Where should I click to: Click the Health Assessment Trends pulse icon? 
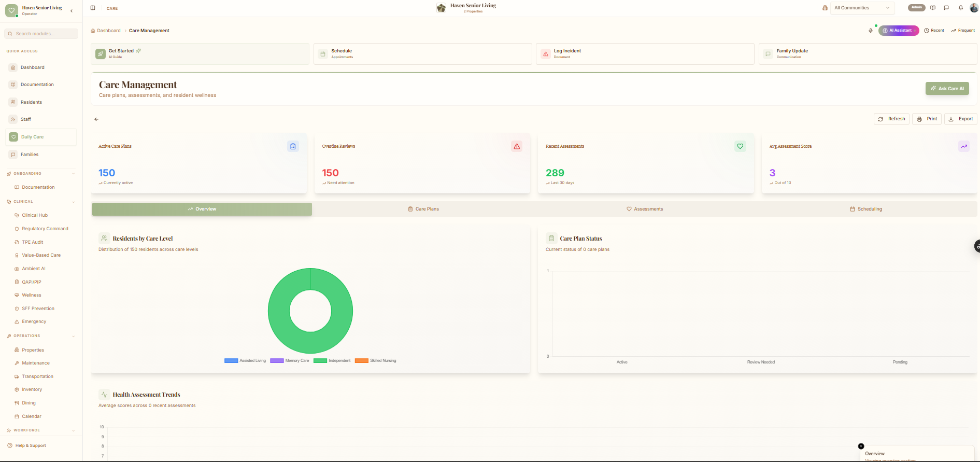(x=104, y=395)
